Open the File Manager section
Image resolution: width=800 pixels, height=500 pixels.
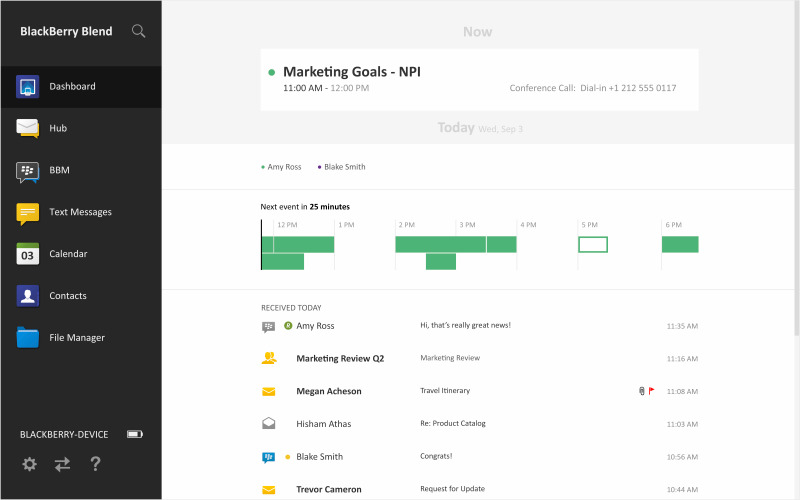point(77,337)
